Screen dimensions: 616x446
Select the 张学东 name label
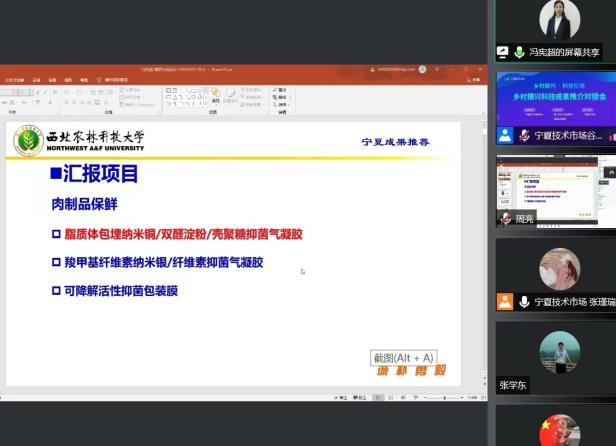[x=513, y=385]
